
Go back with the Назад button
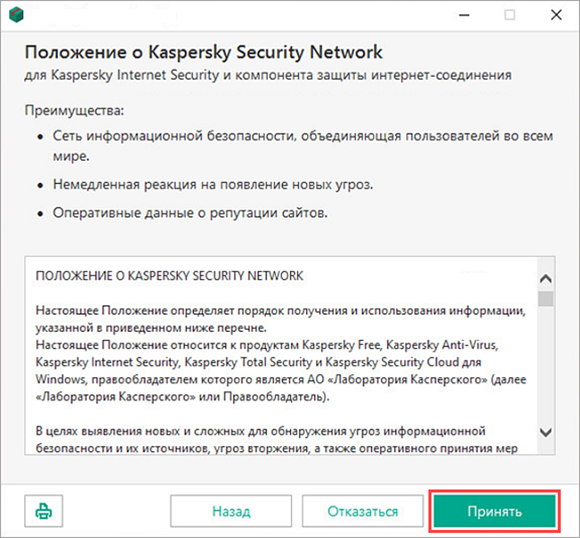(x=231, y=511)
